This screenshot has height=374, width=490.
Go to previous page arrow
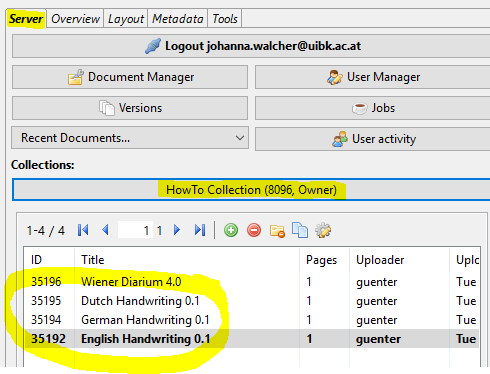[x=105, y=230]
